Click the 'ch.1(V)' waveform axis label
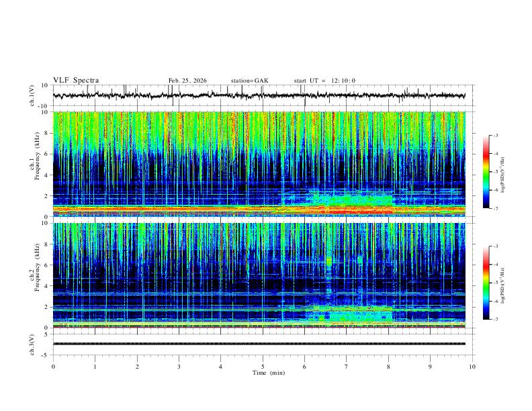532x411 pixels. click(32, 95)
